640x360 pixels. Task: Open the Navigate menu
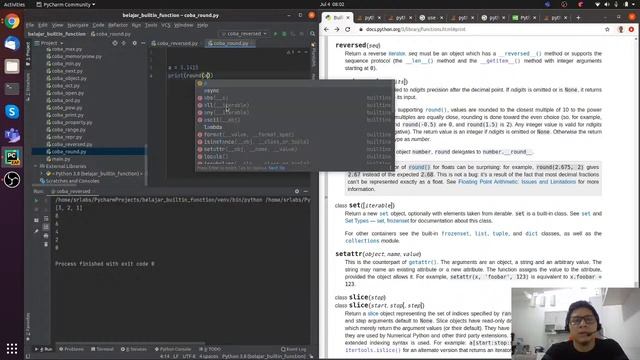tap(78, 25)
